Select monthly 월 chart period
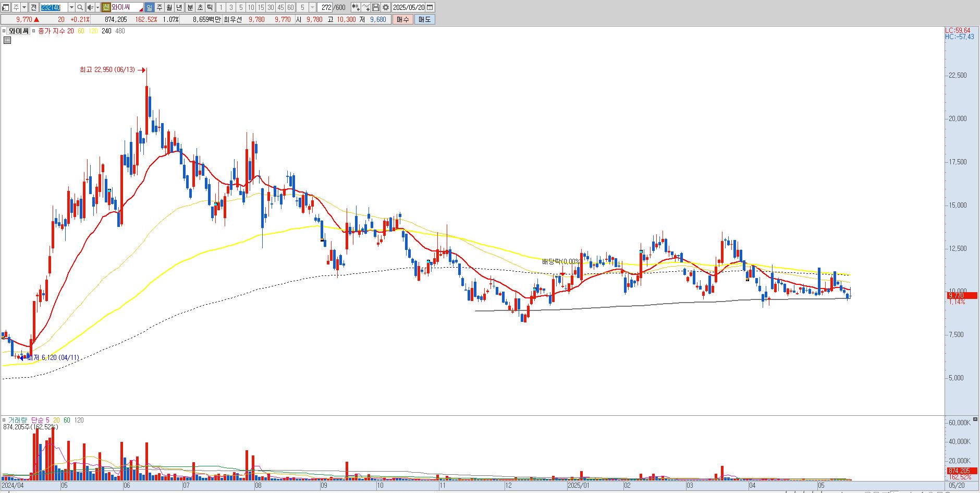 (x=169, y=7)
